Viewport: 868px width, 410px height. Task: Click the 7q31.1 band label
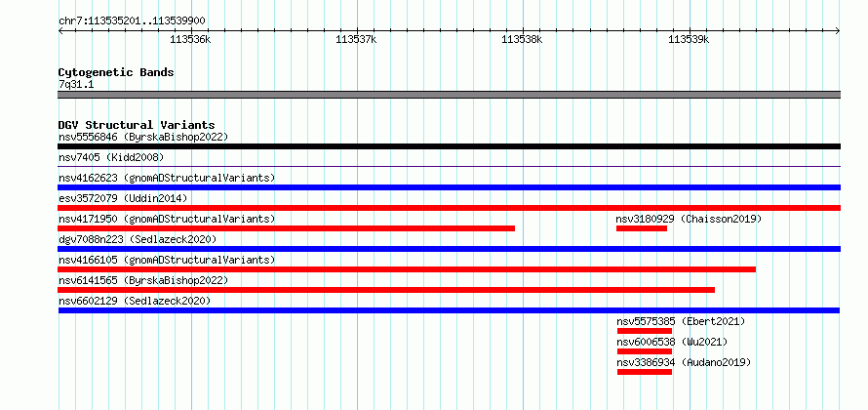pyautogui.click(x=76, y=85)
